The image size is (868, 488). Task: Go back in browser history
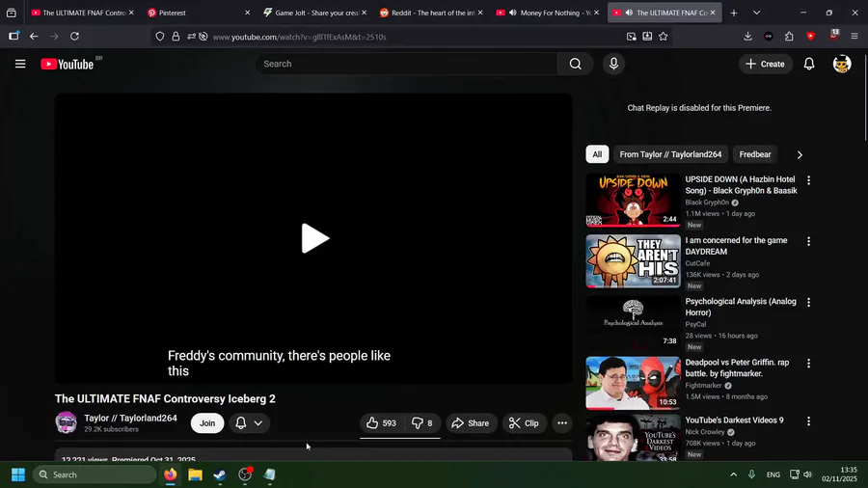click(34, 37)
